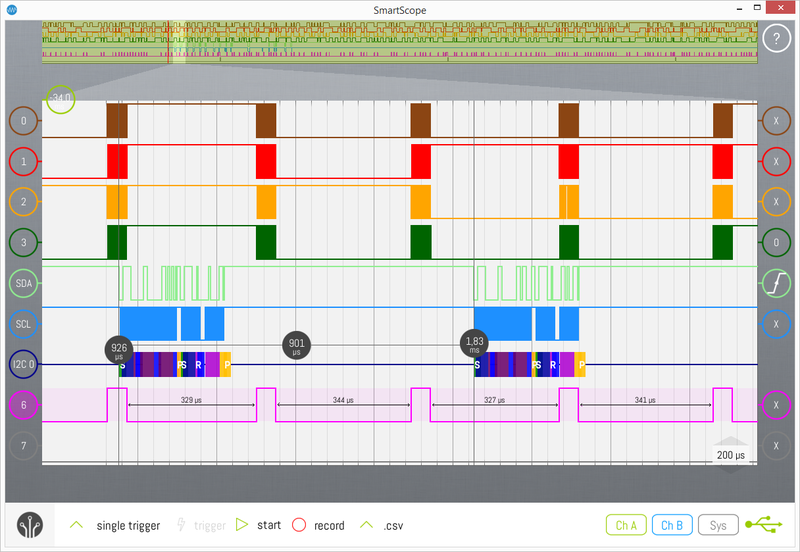
Task: Open trigger setting for channel 3
Action: click(x=776, y=243)
